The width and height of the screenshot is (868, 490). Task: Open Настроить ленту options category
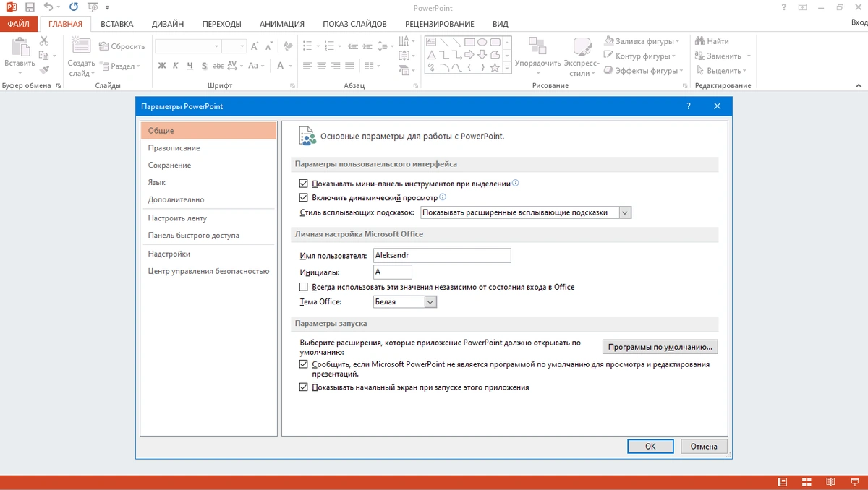[x=208, y=218]
